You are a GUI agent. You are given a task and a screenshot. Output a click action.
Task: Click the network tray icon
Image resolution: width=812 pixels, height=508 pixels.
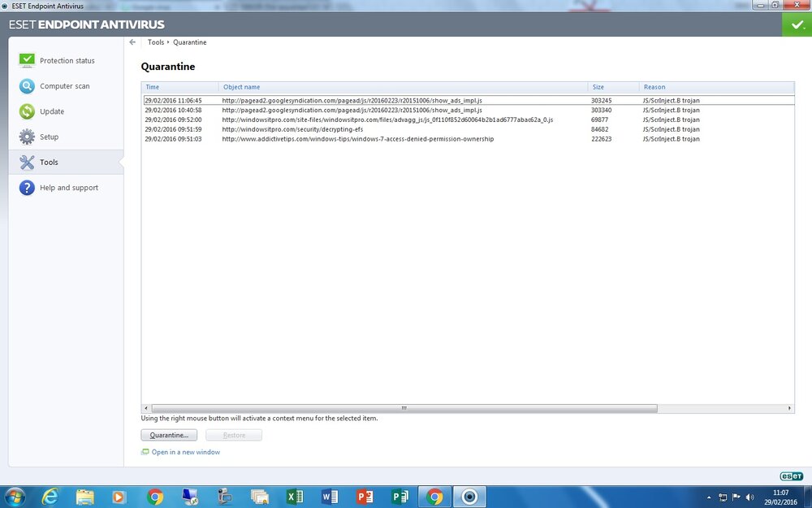[x=723, y=497]
